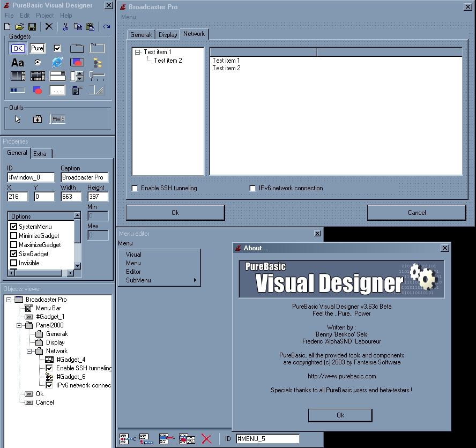Viewport: 476px width, 448px height.
Task: Click the Cut scissors icon
Action: tap(65, 27)
